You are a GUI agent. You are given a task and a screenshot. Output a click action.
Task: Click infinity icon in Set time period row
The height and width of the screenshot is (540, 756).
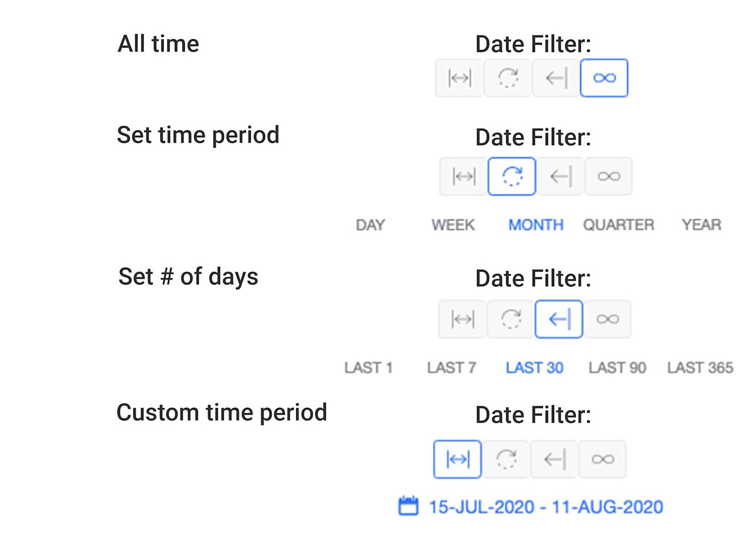click(609, 177)
